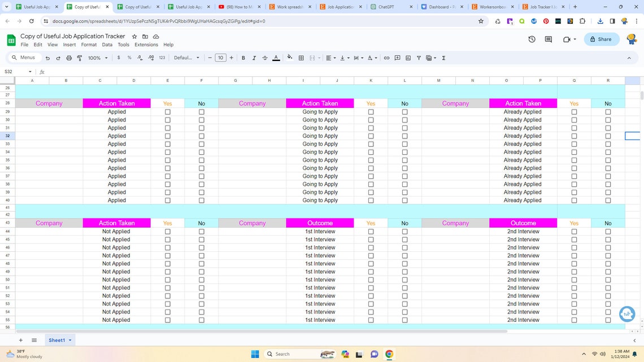Open Functions with sigma icon
Screen dimensions: 644x362
tap(443, 58)
